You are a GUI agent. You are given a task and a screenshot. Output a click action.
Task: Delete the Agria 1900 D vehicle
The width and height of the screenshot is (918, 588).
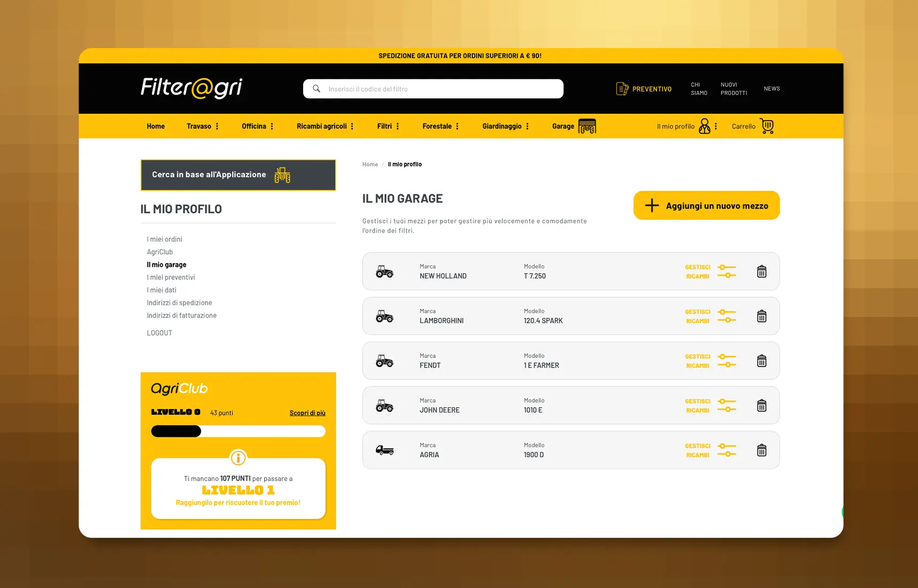(x=762, y=450)
